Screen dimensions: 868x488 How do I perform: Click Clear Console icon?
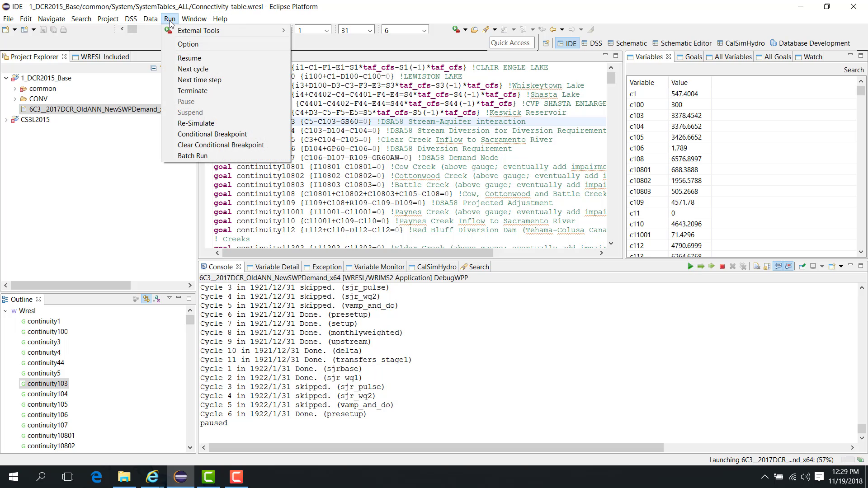point(757,267)
